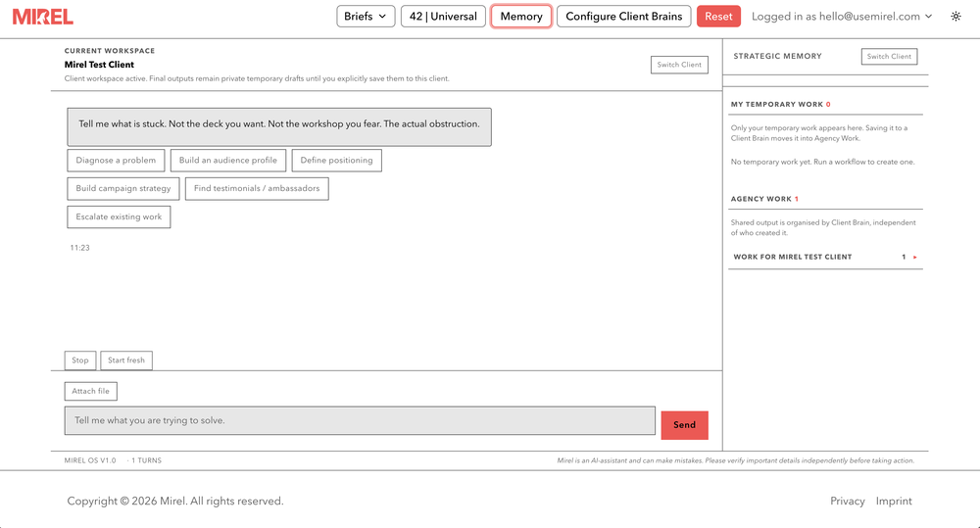Open Configure Client Brains
Viewport: 980px width, 528px height.
click(x=623, y=17)
